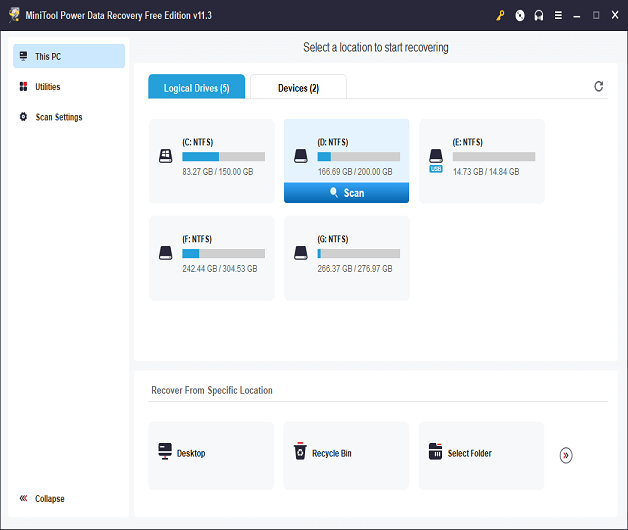
Task: Click the Utilities grid icon
Action: (x=24, y=86)
